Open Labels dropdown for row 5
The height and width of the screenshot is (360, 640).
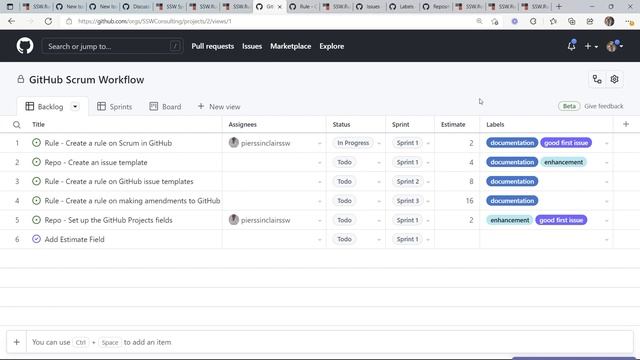607,220
